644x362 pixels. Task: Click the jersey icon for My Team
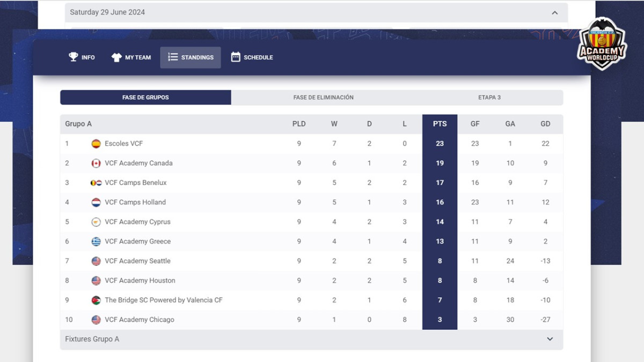(116, 57)
